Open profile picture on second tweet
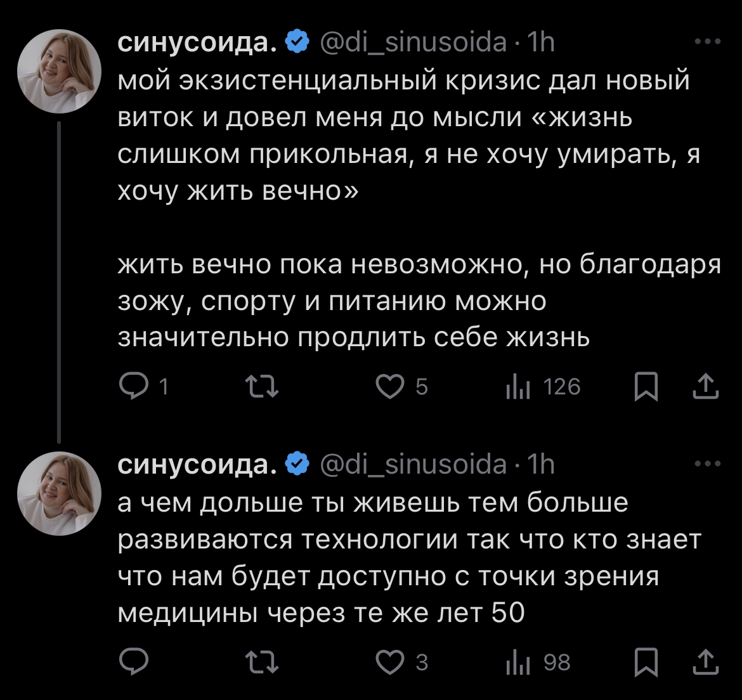The width and height of the screenshot is (742, 700). [x=60, y=493]
